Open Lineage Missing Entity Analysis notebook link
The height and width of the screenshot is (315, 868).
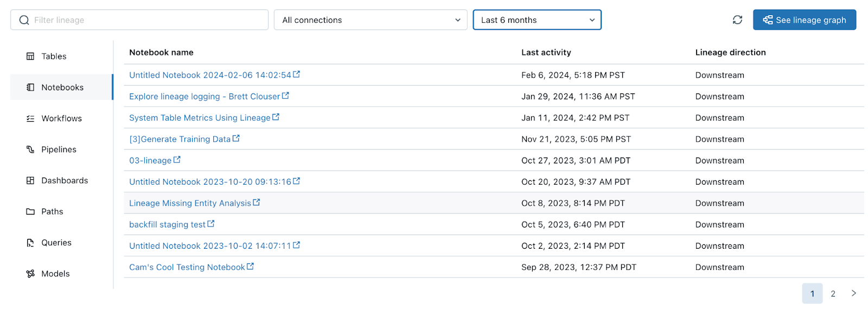point(190,203)
